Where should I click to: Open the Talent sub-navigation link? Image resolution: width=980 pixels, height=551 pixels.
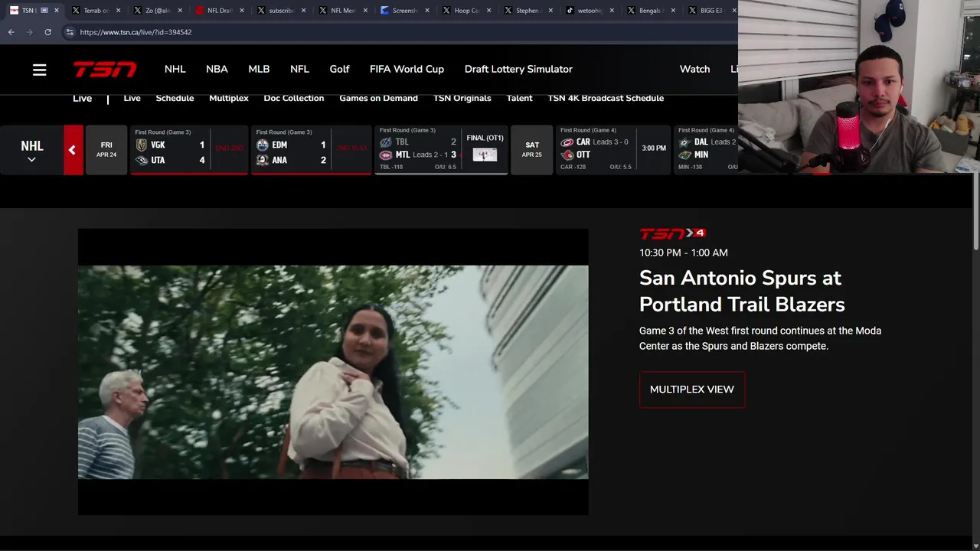coord(519,98)
